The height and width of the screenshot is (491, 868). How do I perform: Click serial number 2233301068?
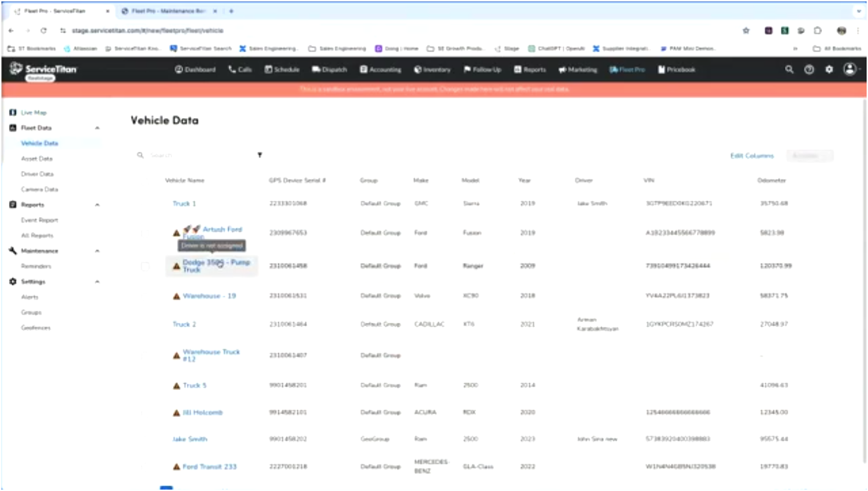pyautogui.click(x=288, y=204)
